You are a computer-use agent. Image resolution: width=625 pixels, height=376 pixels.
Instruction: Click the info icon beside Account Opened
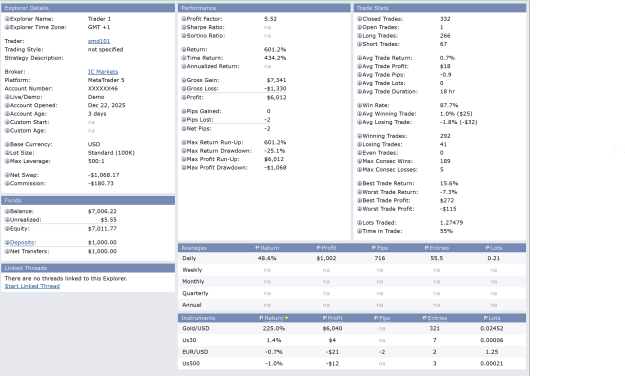pos(7,105)
